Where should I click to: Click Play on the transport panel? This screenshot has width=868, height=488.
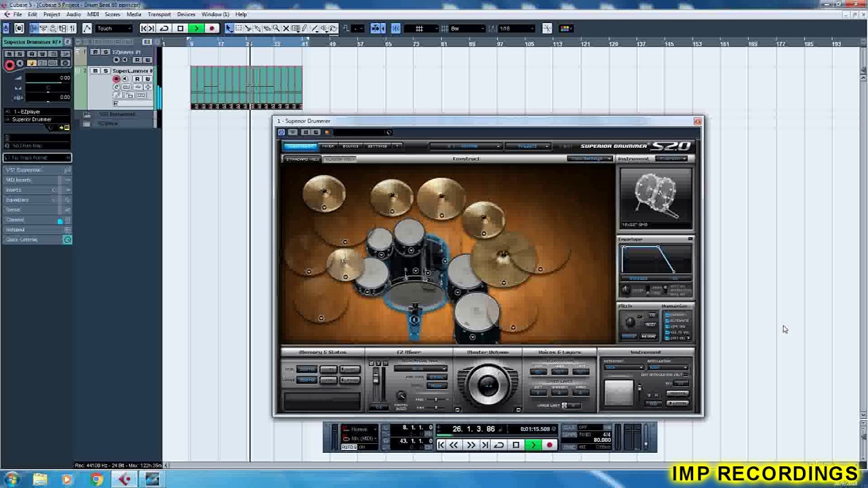tap(533, 445)
